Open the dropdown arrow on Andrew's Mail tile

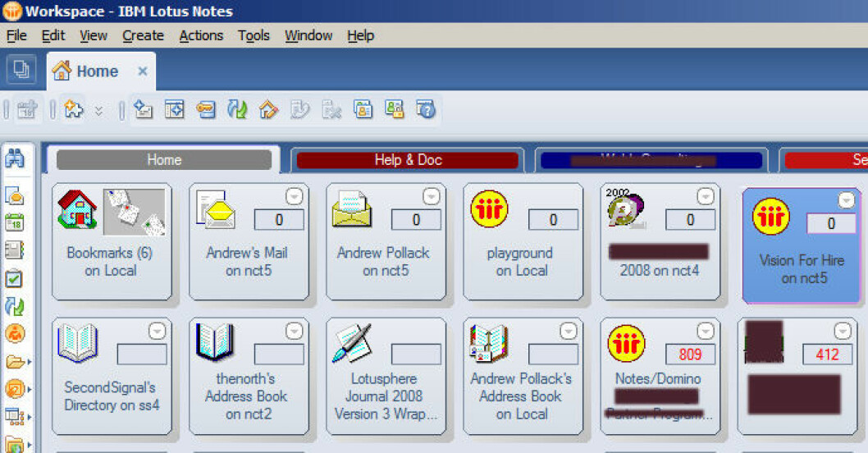(x=294, y=196)
